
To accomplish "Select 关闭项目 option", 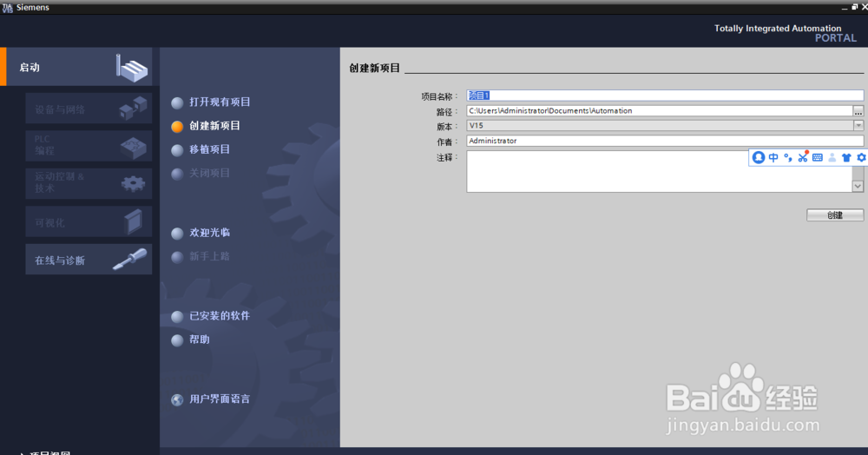I will (x=201, y=174).
